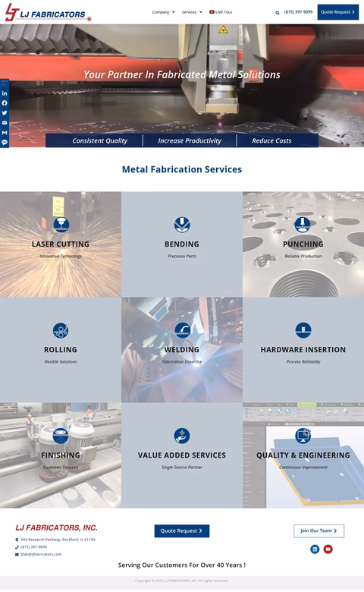Viewport: 364px width, 592px height.
Task: Click the Join Our Team button
Action: pos(318,531)
